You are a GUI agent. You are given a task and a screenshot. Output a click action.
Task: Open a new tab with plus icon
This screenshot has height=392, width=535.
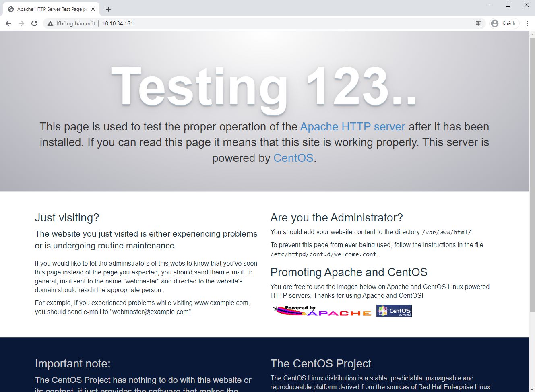[108, 9]
